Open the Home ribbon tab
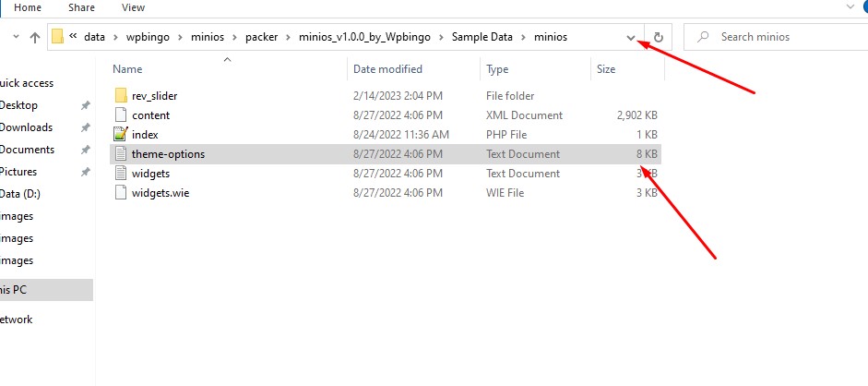 27,7
